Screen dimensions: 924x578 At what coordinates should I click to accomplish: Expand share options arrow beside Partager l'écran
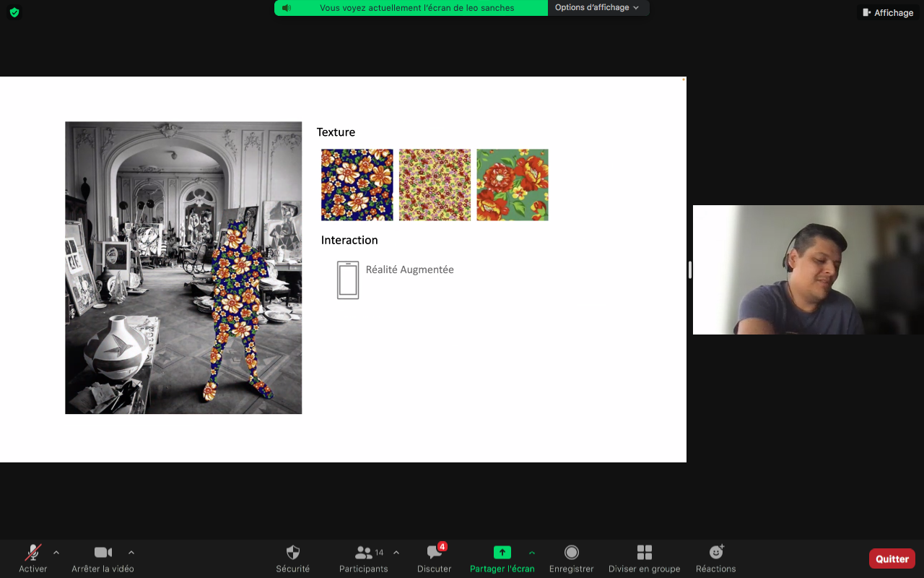click(532, 553)
